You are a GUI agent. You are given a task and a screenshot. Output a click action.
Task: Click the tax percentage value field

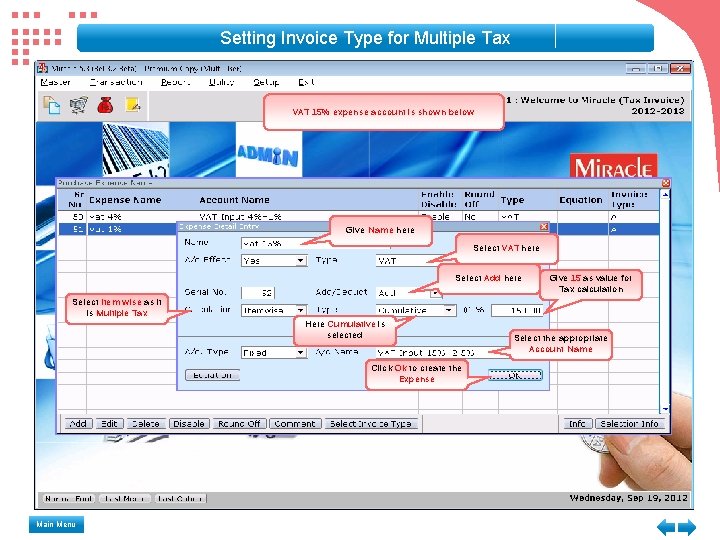(x=517, y=310)
